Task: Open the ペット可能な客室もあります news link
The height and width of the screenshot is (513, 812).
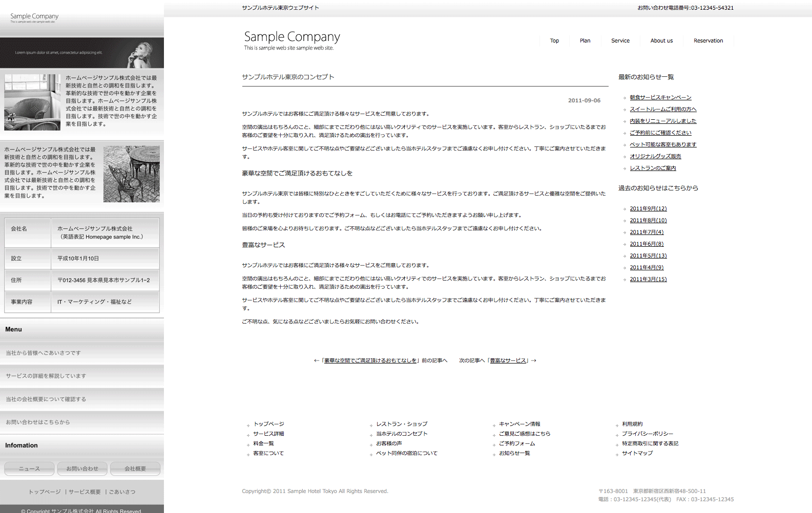Action: [663, 144]
